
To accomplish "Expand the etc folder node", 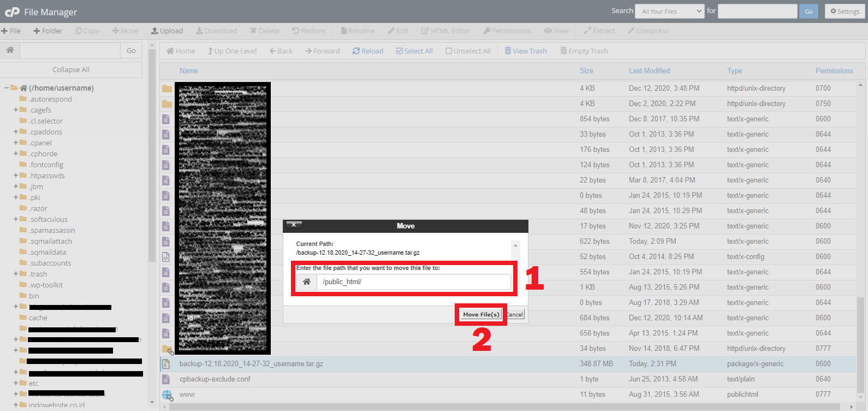I will pyautogui.click(x=16, y=383).
